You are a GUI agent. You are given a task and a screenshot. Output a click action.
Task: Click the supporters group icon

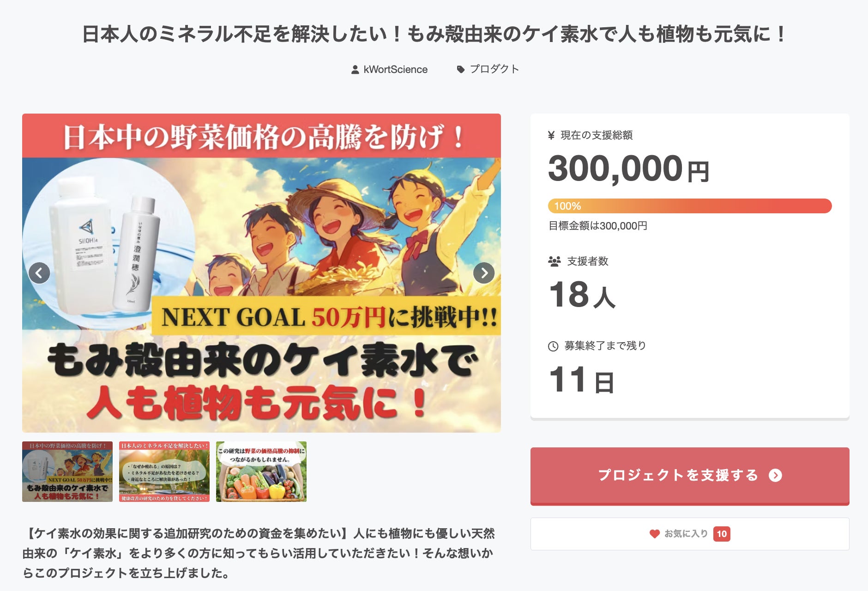(x=555, y=261)
